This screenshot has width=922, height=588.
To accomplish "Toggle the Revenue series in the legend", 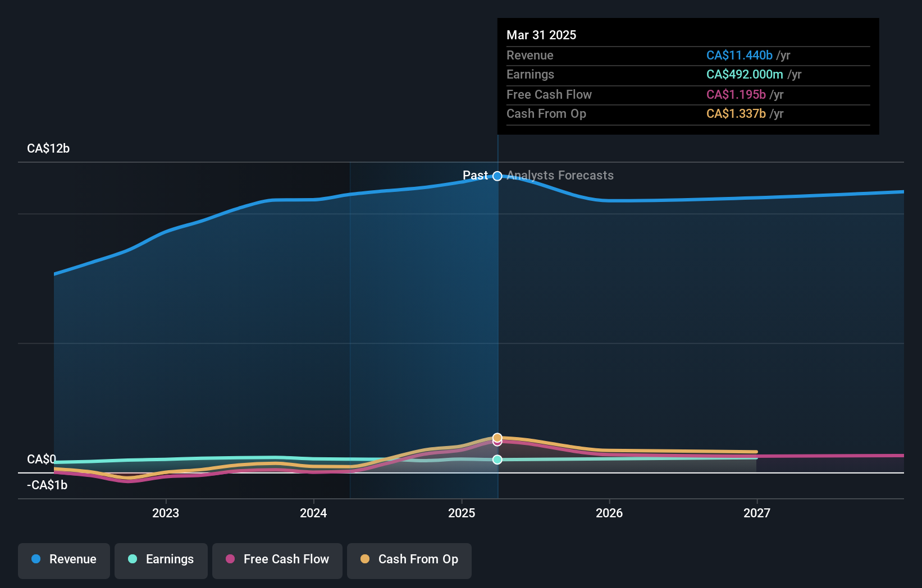I will 64,561.
